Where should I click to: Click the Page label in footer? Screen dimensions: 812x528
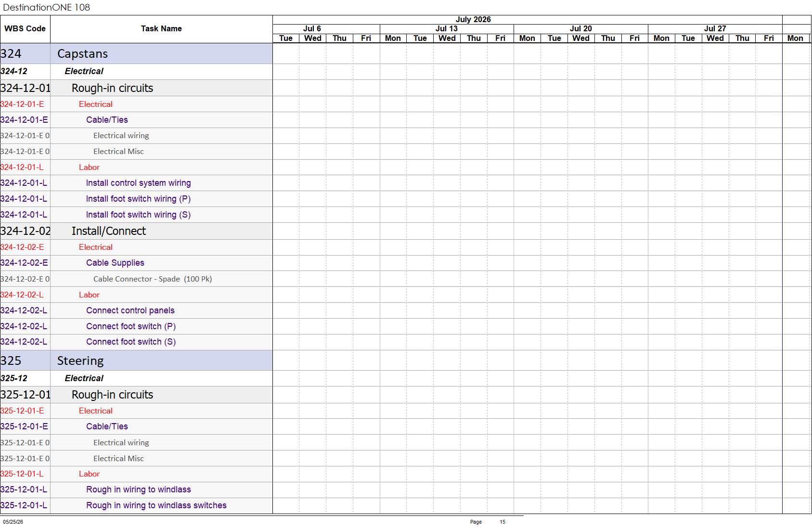[x=476, y=522]
